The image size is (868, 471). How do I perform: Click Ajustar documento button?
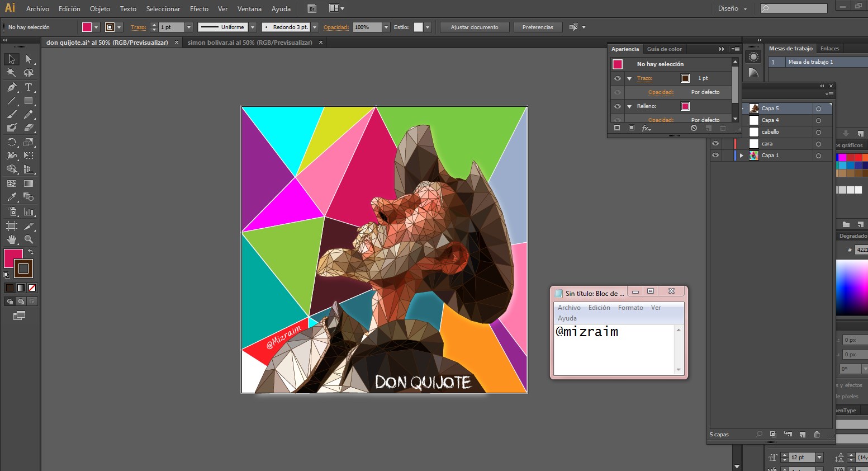[x=475, y=27]
